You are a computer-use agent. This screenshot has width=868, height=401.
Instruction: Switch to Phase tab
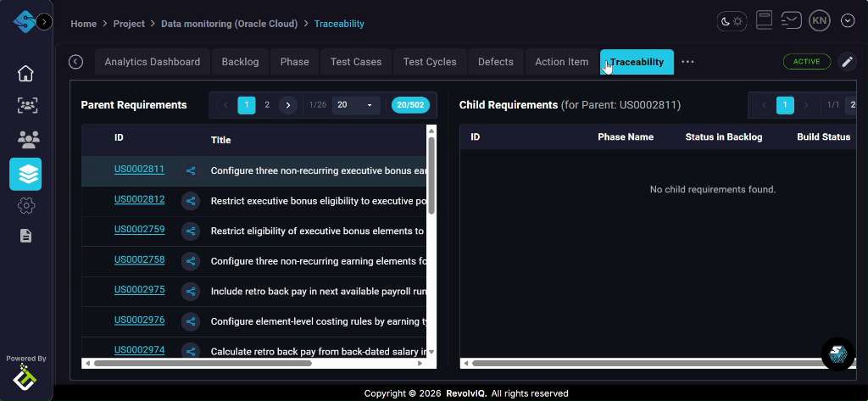tap(294, 62)
